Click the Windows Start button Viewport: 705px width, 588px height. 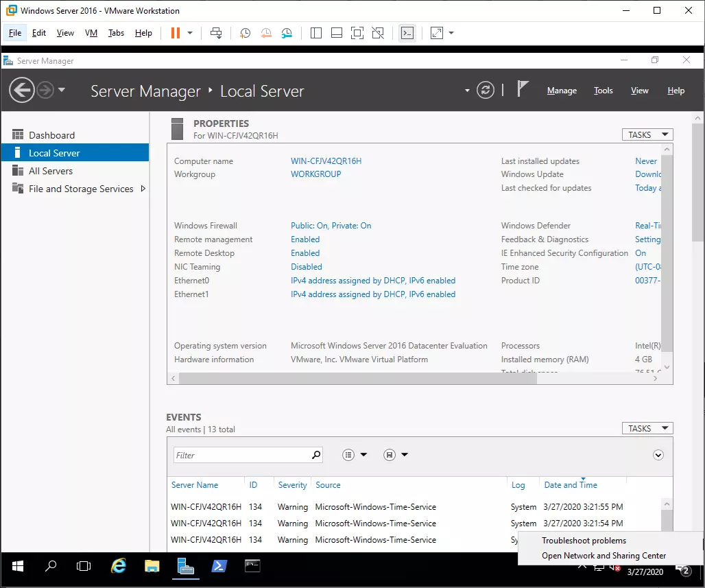(18, 566)
